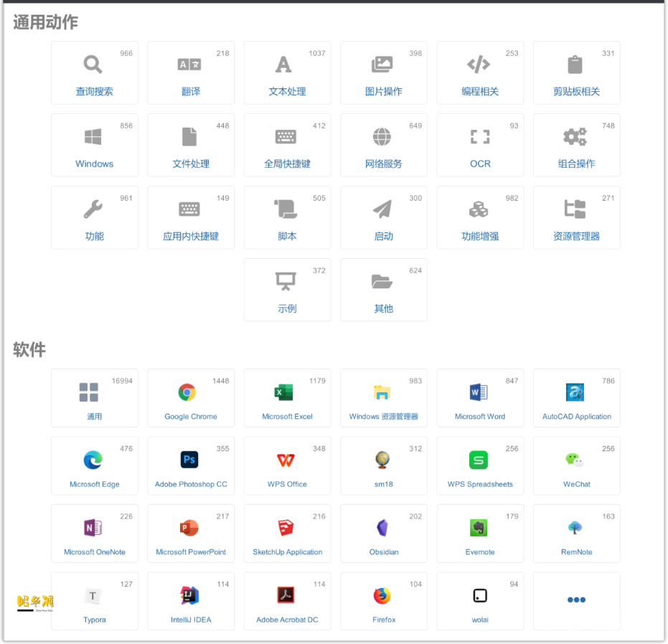Open the WPS Office link
Image resolution: width=668 pixels, height=644 pixels.
pyautogui.click(x=287, y=484)
